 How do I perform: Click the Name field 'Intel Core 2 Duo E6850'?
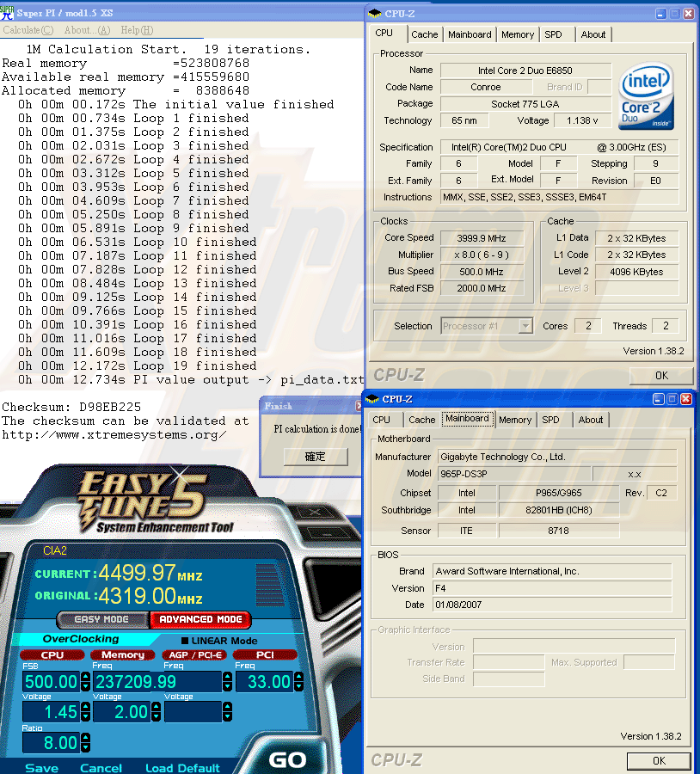525,71
